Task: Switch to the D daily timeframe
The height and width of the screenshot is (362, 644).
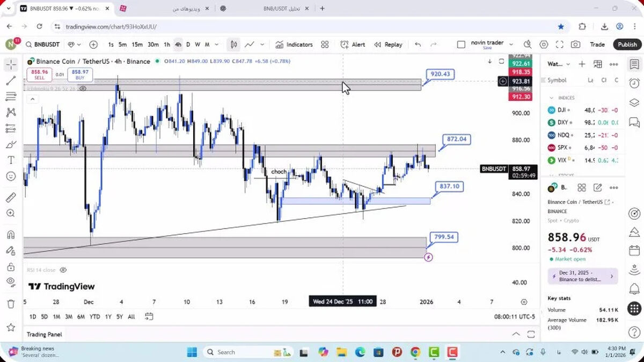Action: 188,45
